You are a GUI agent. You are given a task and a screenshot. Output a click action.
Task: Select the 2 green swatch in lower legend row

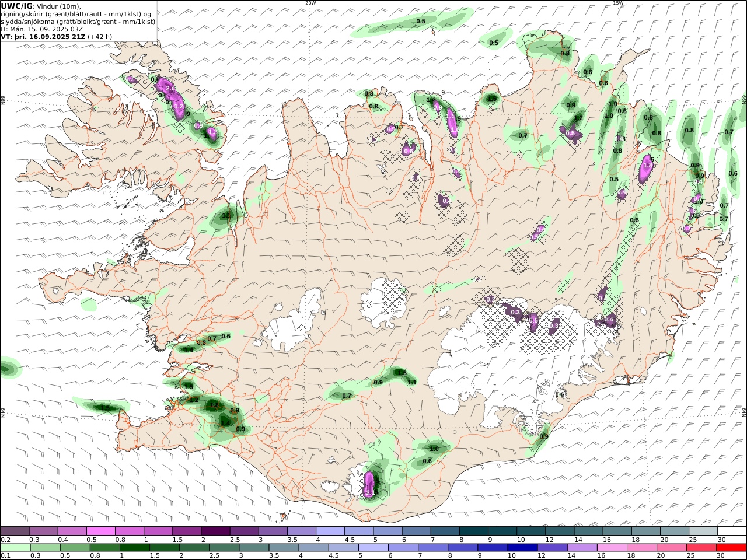point(194,548)
